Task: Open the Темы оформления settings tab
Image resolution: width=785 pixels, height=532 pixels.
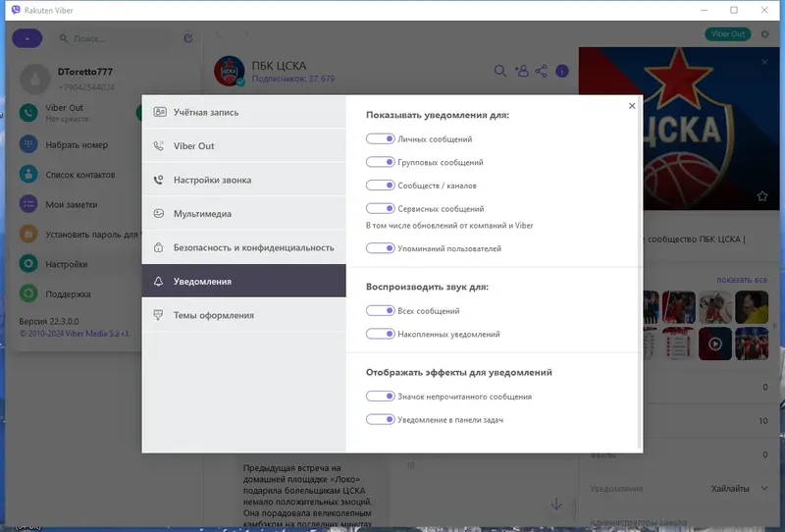Action: tap(243, 315)
